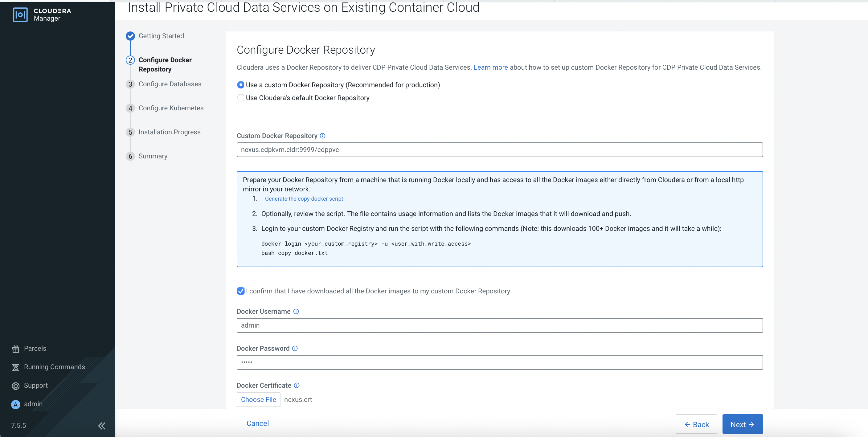
Task: Open the Support lifebuoy icon
Action: coord(15,386)
